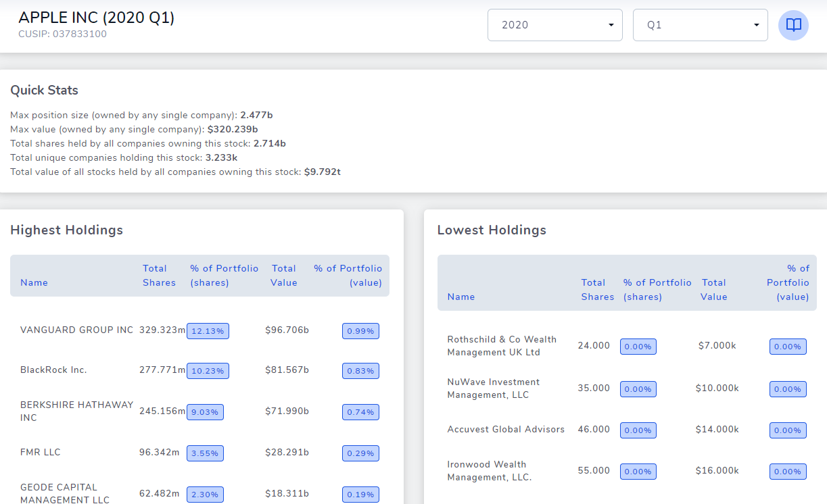Select Rothschild & Co Wealth Management UK Ltd
The height and width of the screenshot is (504, 827).
click(x=502, y=345)
